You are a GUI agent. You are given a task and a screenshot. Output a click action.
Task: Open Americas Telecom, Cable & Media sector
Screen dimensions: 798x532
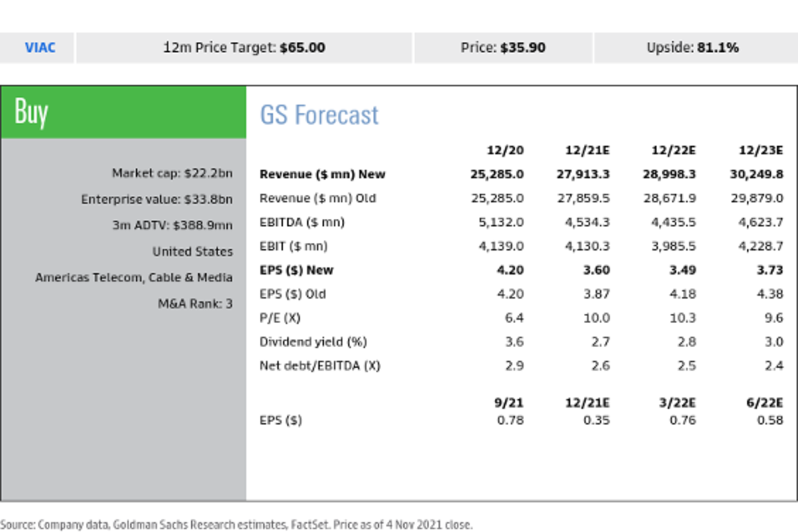coord(134,277)
